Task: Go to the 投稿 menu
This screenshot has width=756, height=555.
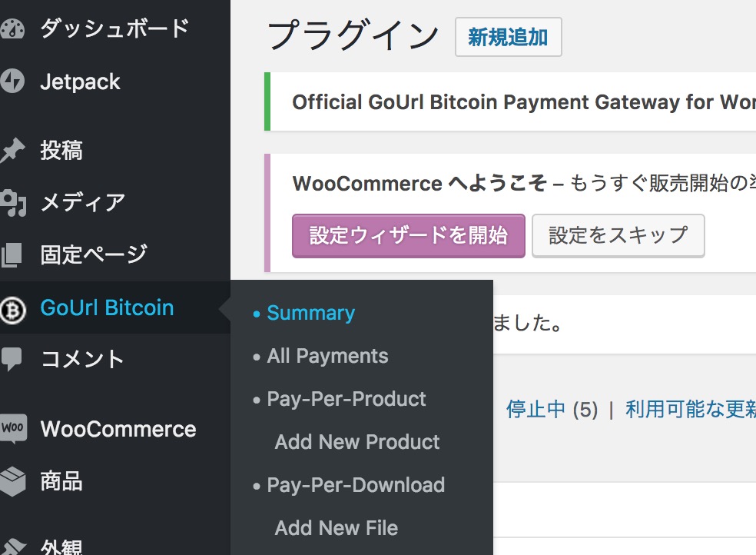Action: 61,150
